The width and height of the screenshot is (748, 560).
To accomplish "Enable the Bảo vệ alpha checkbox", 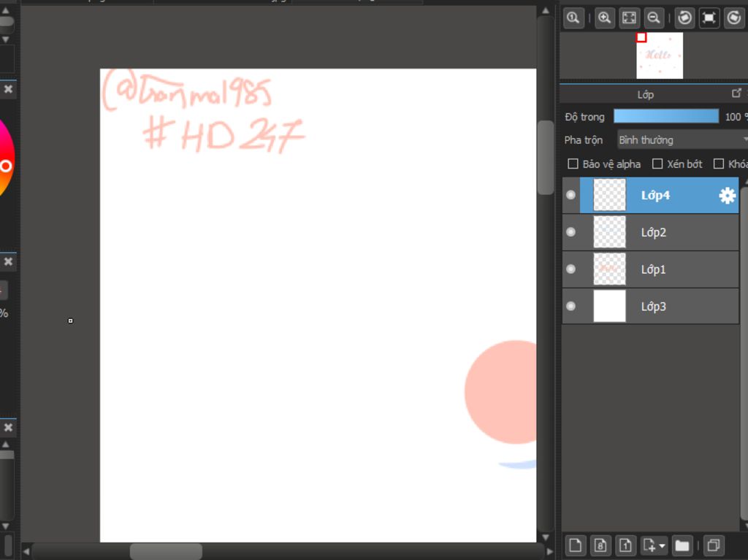I will [x=573, y=164].
